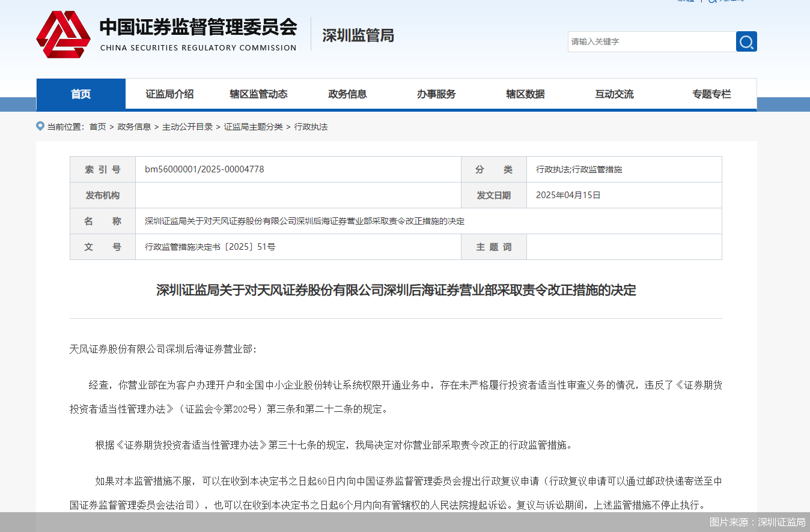
Task: Open the 证监局介绍 menu
Action: coord(169,94)
